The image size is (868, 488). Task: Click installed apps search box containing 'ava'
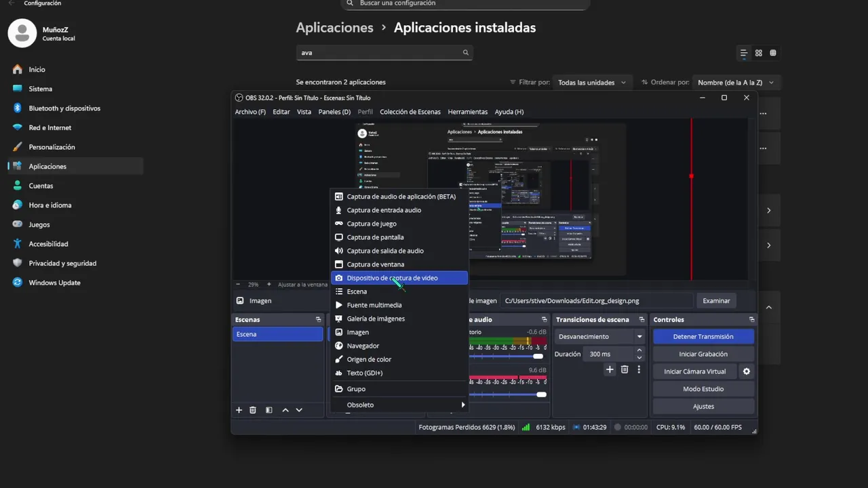click(384, 53)
